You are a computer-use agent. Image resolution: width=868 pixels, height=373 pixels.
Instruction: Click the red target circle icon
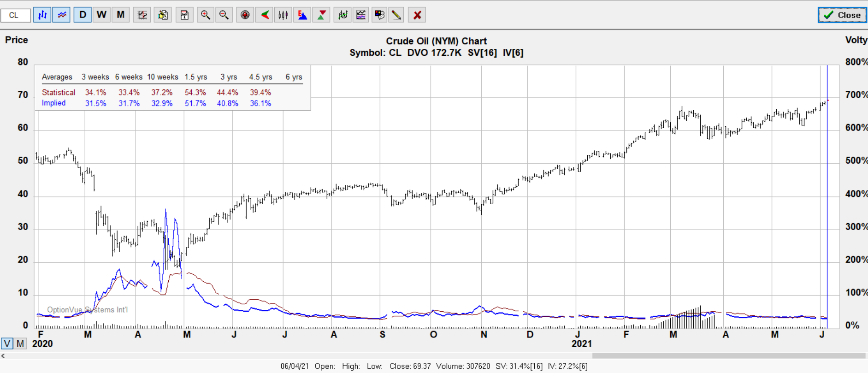[x=245, y=15]
